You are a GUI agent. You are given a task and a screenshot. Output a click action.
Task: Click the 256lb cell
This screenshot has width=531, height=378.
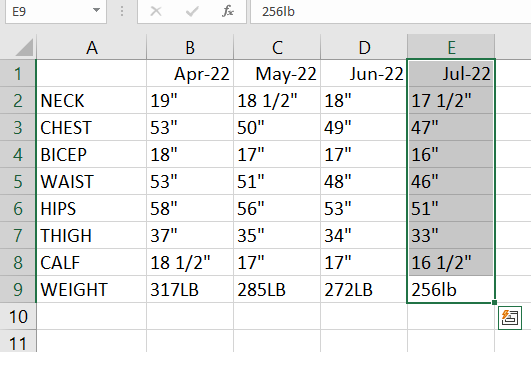[x=451, y=289]
